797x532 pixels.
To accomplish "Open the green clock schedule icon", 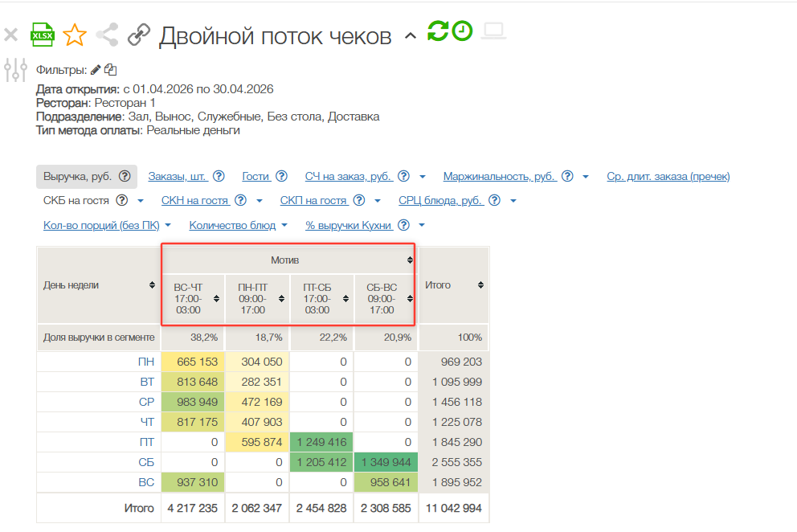I will pos(462,31).
